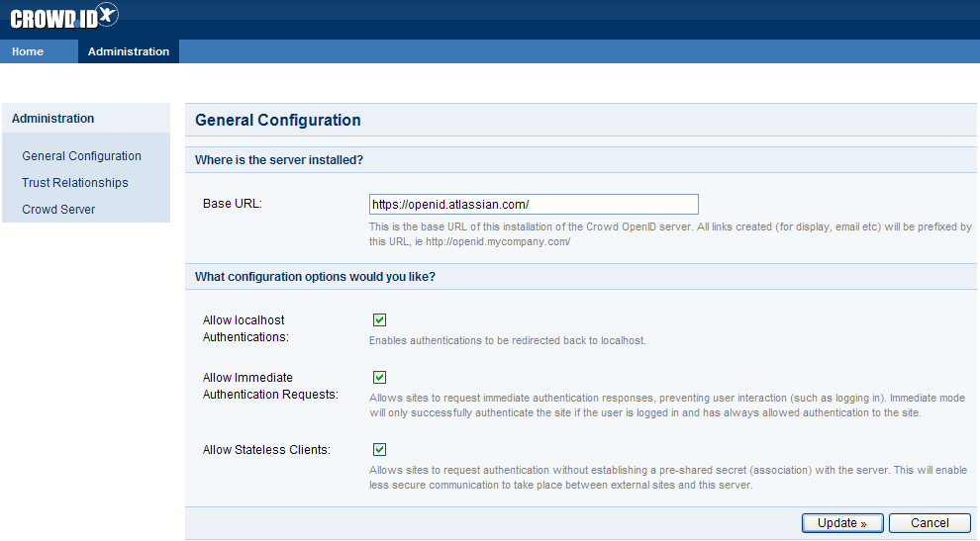Click the Base URL label
The height and width of the screenshot is (541, 980).
pyautogui.click(x=233, y=204)
